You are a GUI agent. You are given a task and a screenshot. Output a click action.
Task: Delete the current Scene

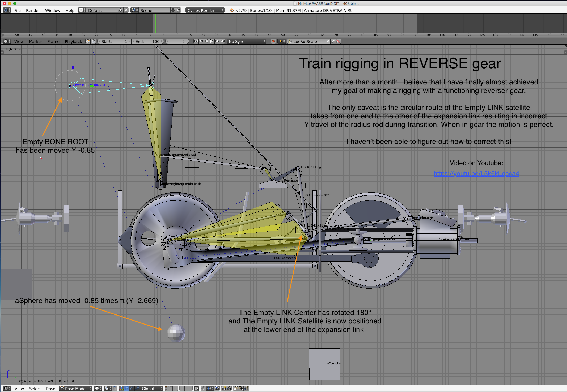[179, 10]
